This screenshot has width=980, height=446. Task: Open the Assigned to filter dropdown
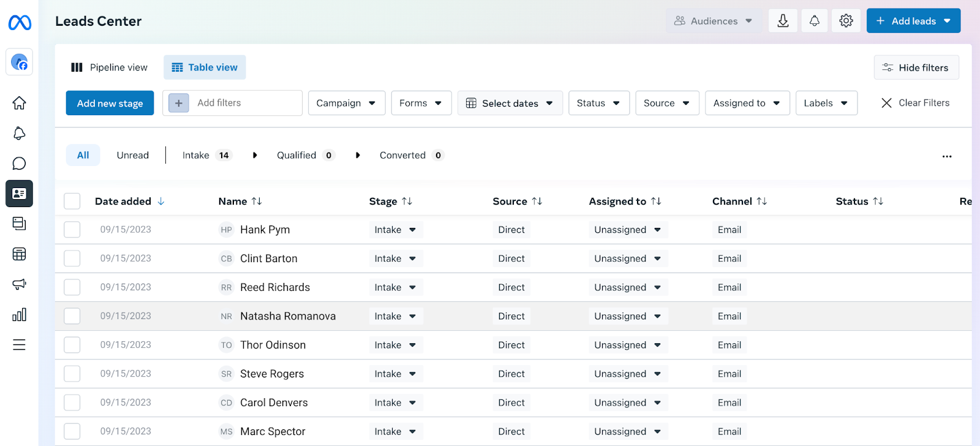pos(747,103)
